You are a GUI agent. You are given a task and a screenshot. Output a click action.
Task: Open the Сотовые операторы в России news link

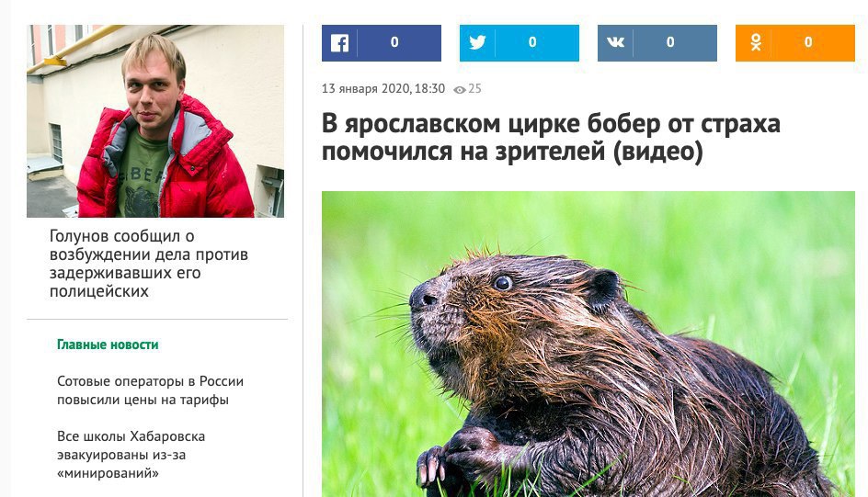[x=150, y=390]
